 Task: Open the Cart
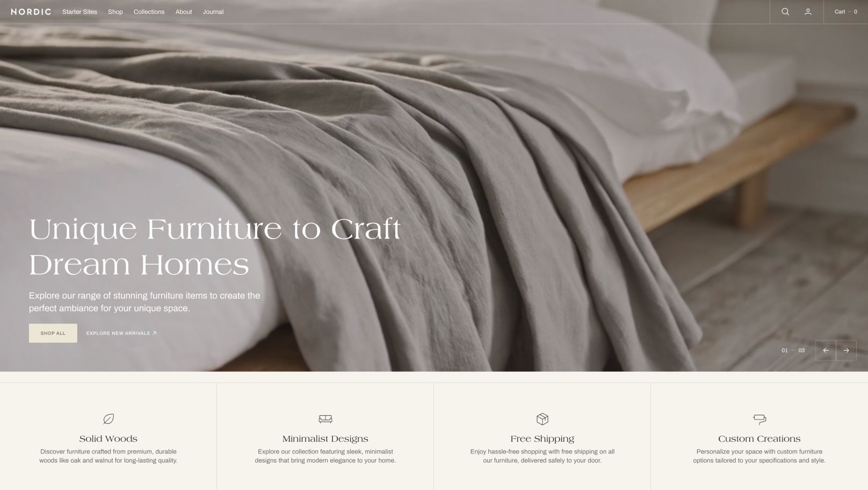click(x=846, y=12)
